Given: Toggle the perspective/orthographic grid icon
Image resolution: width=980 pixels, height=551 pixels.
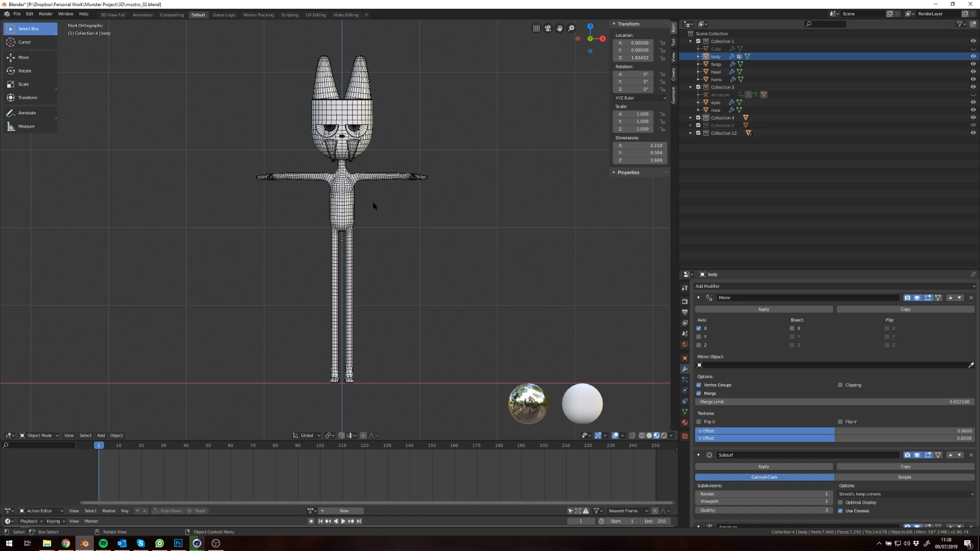Looking at the screenshot, I should 536,29.
